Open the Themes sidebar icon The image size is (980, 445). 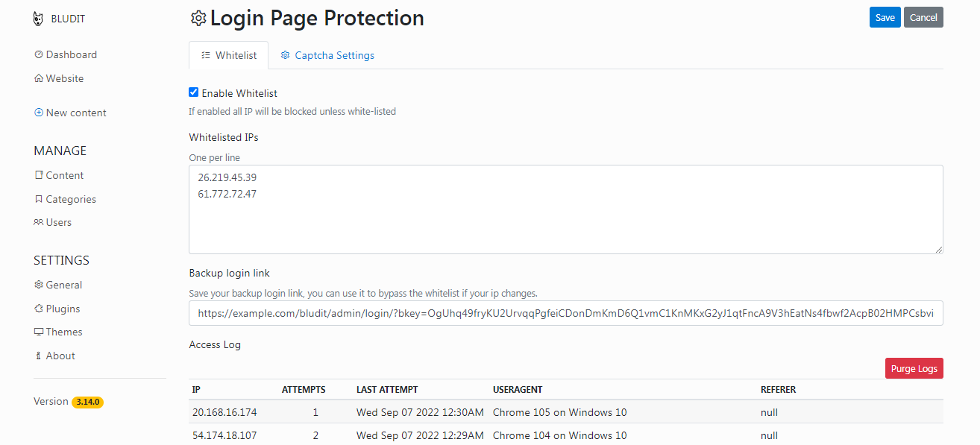coord(38,331)
